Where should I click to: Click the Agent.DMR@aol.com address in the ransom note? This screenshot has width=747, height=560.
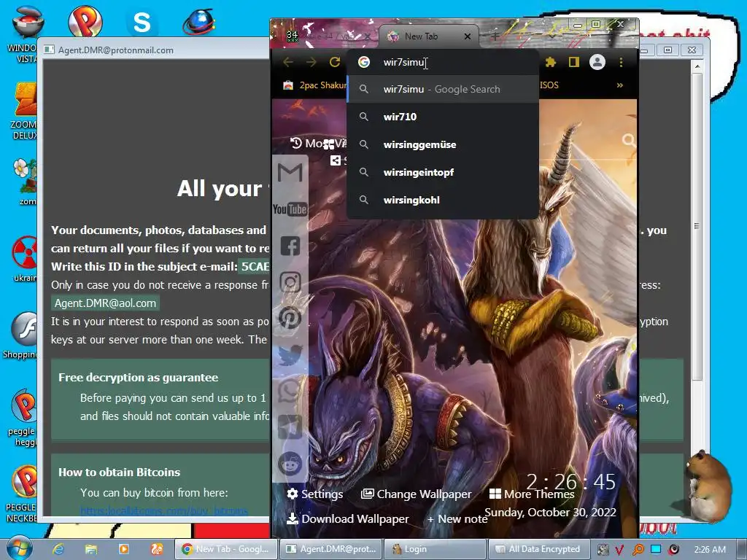point(105,303)
